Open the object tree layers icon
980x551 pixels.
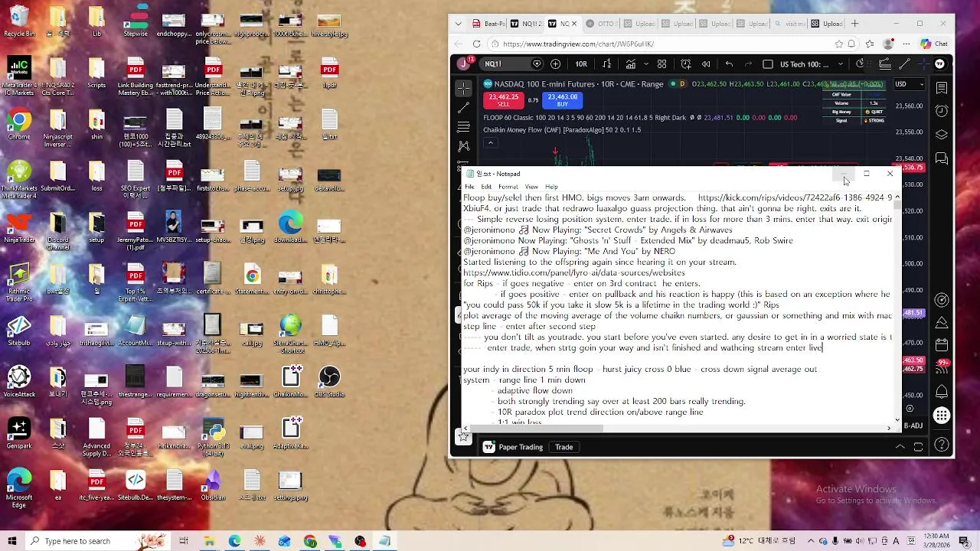click(x=942, y=135)
